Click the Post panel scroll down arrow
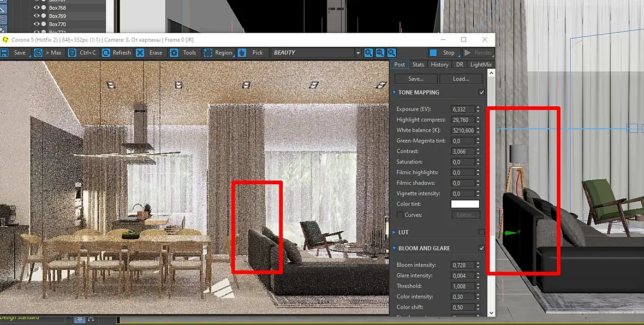The height and width of the screenshot is (325, 644). click(491, 312)
